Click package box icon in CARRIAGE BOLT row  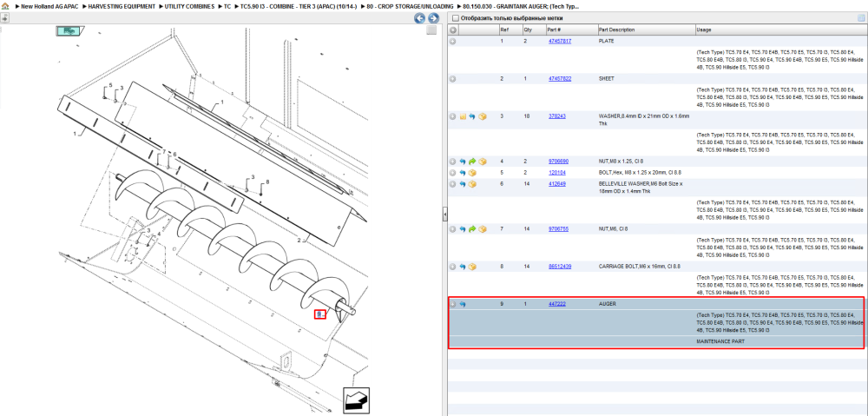click(473, 267)
